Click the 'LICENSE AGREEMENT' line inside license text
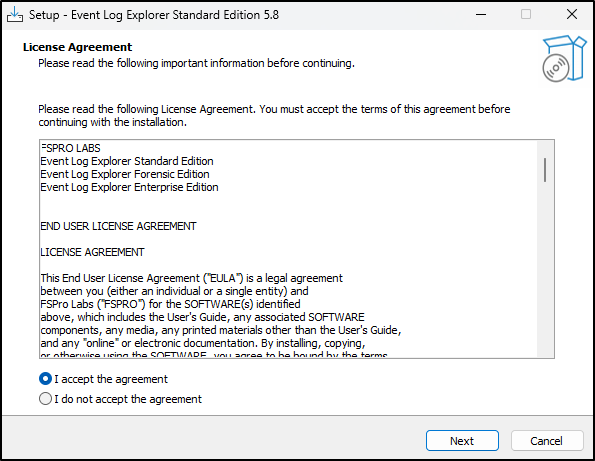595x461 pixels. click(92, 252)
